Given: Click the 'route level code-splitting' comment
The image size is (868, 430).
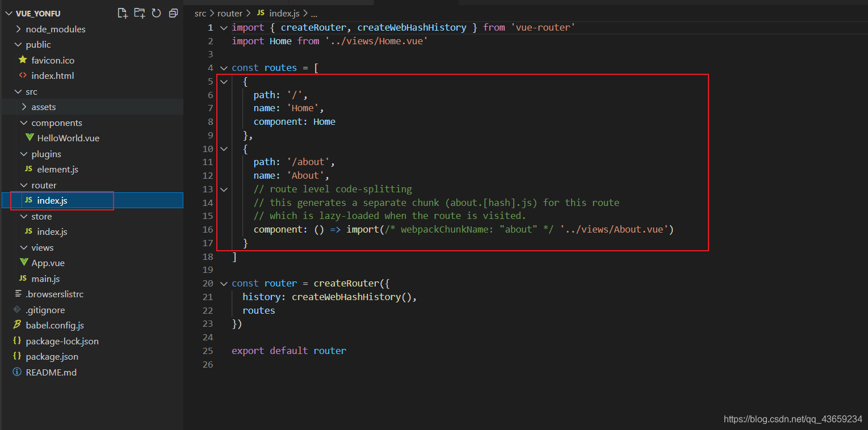Looking at the screenshot, I should tap(333, 189).
